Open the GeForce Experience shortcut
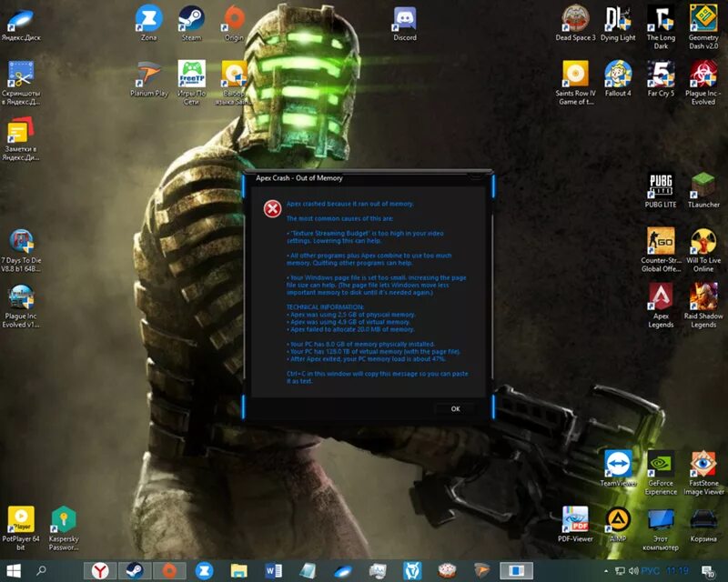This screenshot has height=582, width=728. tap(661, 474)
